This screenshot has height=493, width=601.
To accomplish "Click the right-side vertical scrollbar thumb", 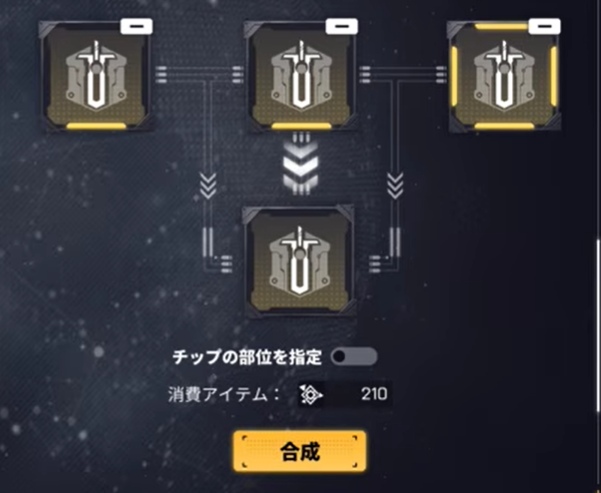I will (598, 326).
